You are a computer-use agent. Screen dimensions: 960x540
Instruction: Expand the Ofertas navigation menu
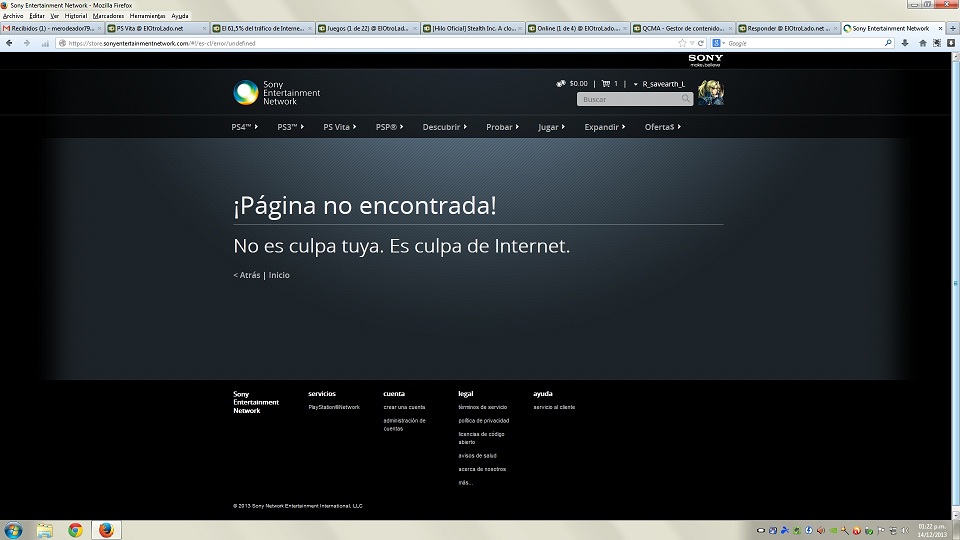[x=662, y=127]
